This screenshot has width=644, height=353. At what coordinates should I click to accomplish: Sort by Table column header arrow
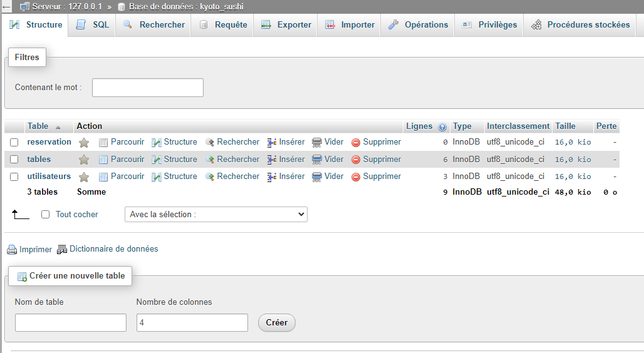click(58, 127)
